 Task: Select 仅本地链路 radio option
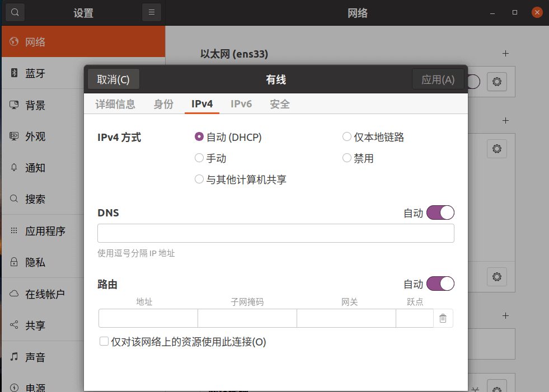tap(347, 137)
